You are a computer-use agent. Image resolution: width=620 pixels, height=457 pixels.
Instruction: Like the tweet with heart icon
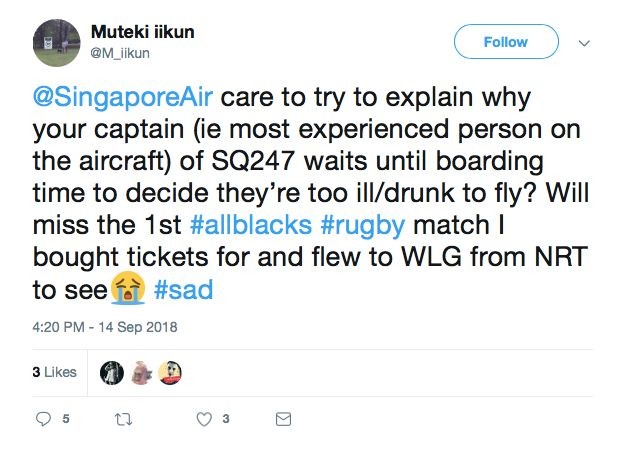pos(204,419)
